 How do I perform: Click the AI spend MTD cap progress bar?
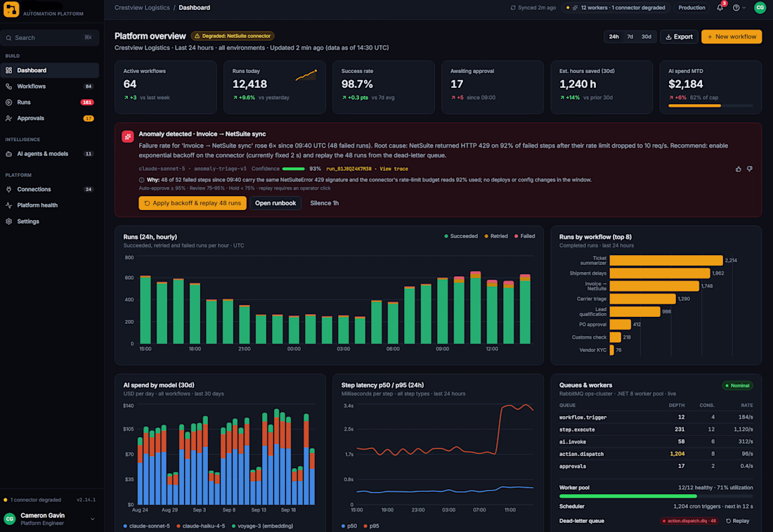click(710, 106)
